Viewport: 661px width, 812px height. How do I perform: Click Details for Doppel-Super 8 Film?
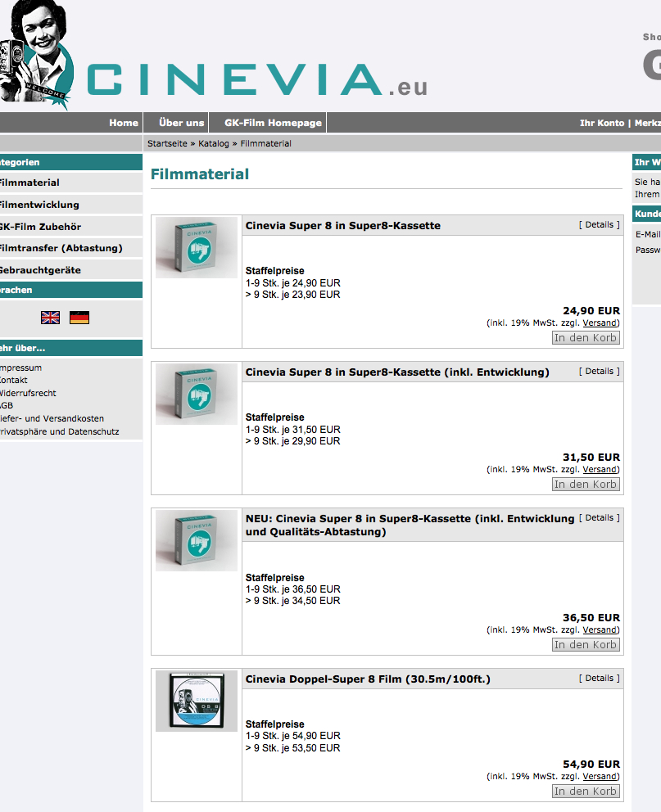[600, 679]
